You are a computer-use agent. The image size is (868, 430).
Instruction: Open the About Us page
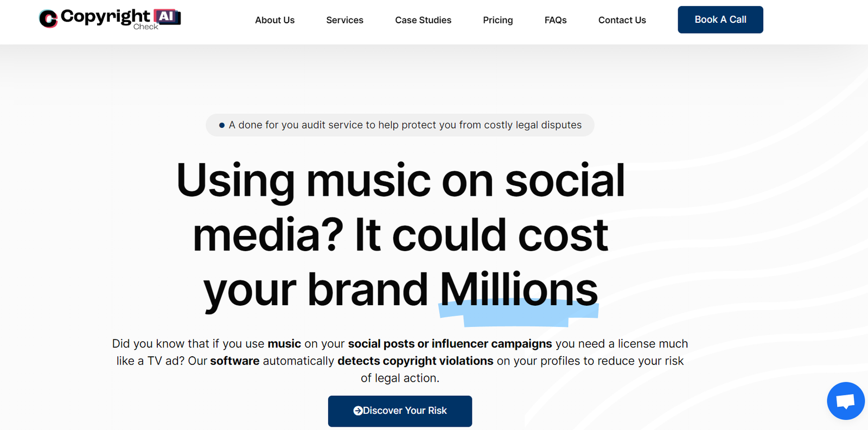tap(275, 20)
